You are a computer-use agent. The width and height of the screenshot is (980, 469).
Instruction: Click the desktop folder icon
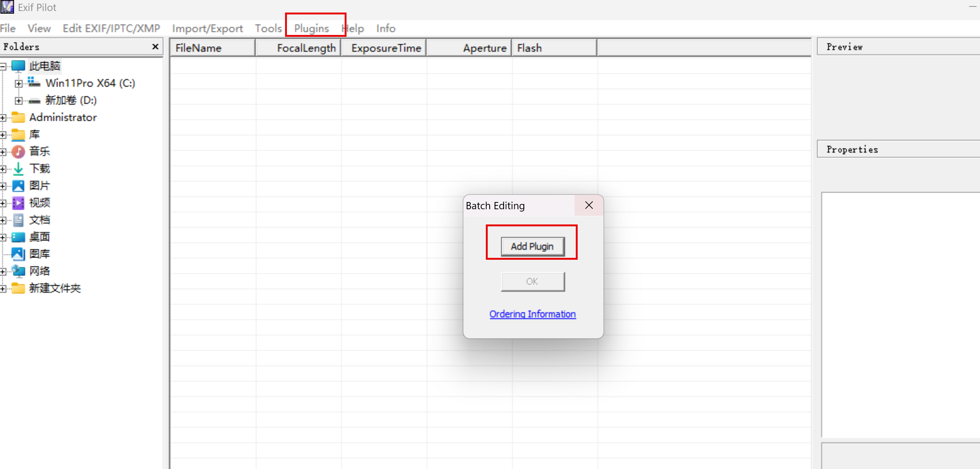[18, 237]
